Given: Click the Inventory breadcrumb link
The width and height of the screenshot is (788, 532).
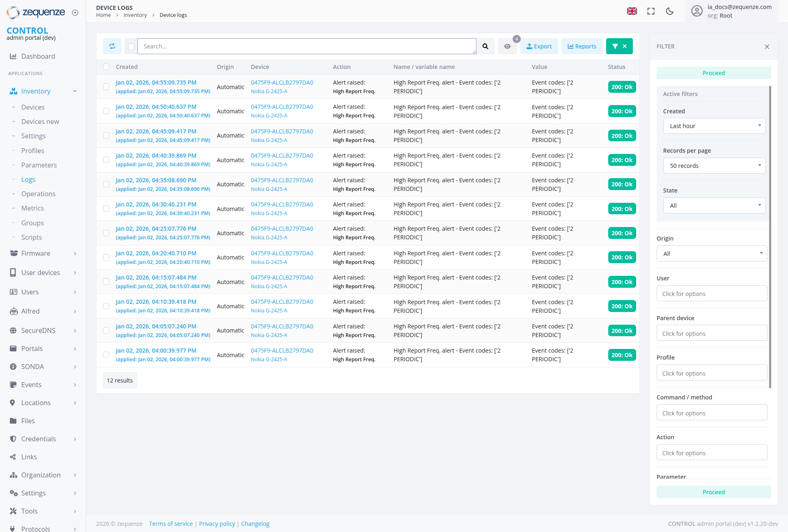Looking at the screenshot, I should pos(135,15).
